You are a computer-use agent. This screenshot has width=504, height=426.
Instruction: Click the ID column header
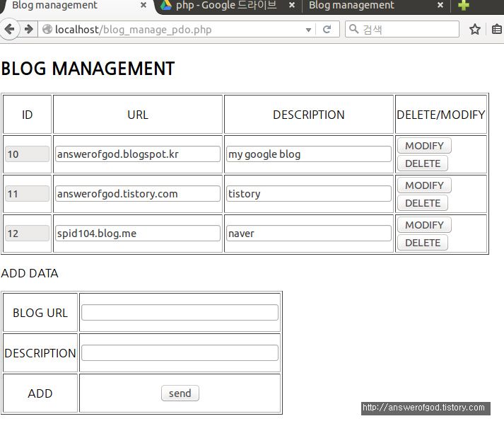(x=28, y=115)
